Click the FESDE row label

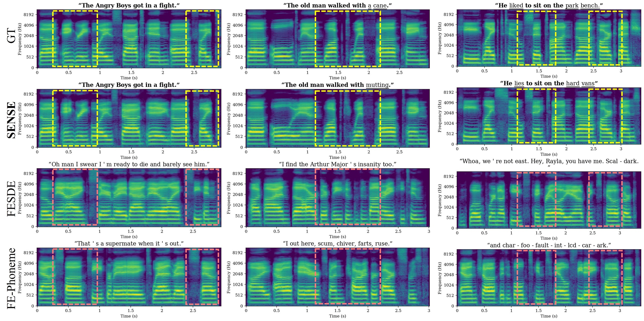tap(11, 199)
